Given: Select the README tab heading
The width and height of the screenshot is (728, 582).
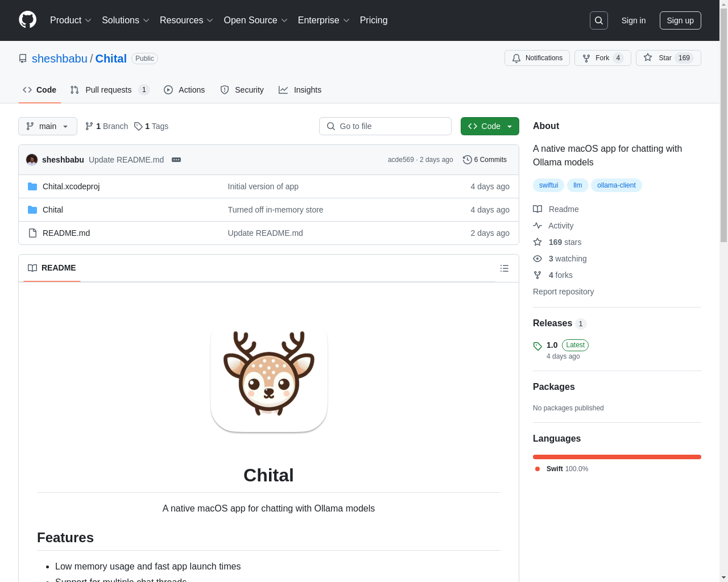Looking at the screenshot, I should pyautogui.click(x=52, y=268).
